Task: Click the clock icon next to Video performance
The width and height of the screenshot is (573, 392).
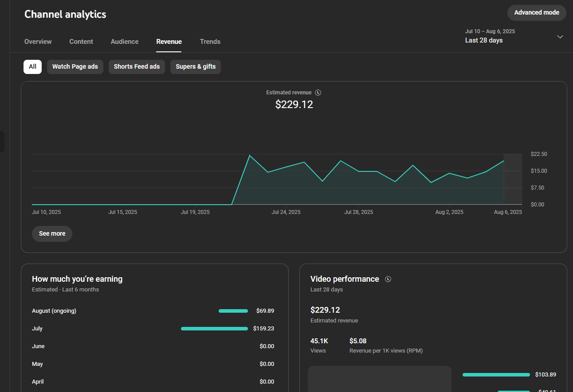Action: (388, 279)
